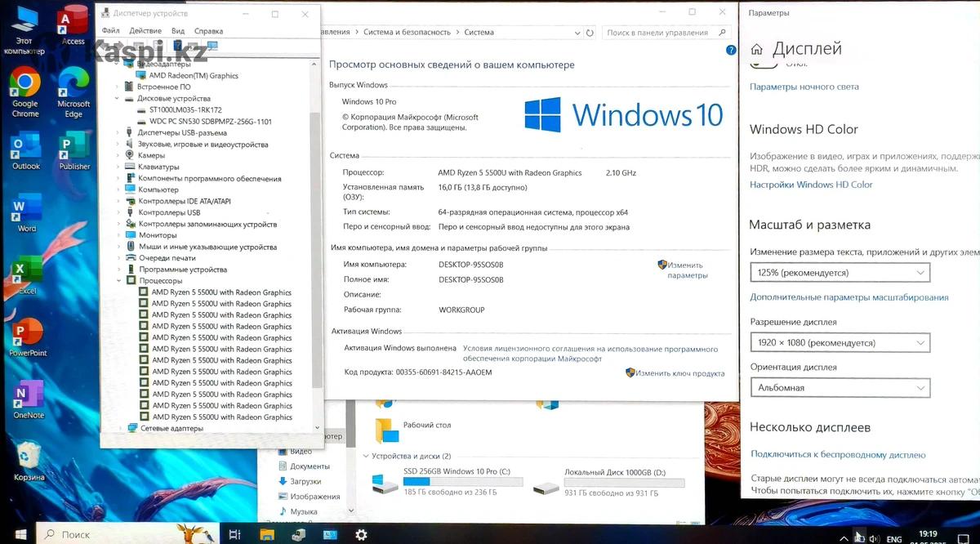Click the ENG language indicator in the tray
This screenshot has height=544, width=980.
895,538
